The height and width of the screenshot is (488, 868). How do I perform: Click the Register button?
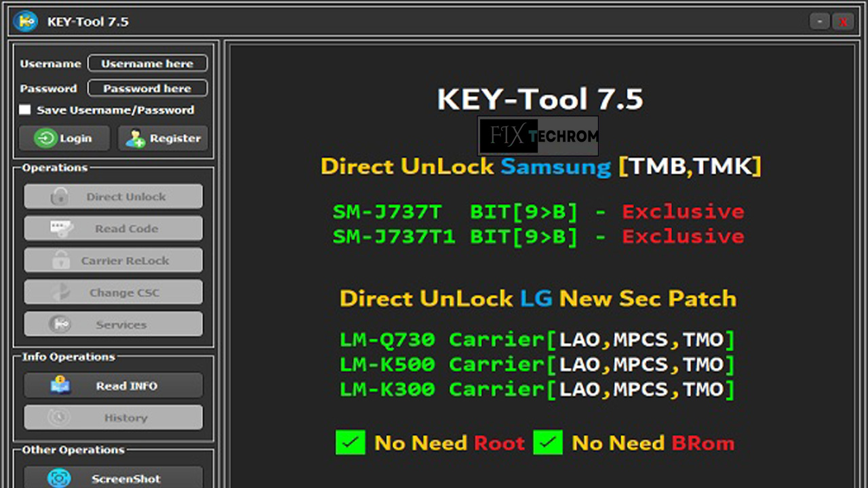point(163,138)
